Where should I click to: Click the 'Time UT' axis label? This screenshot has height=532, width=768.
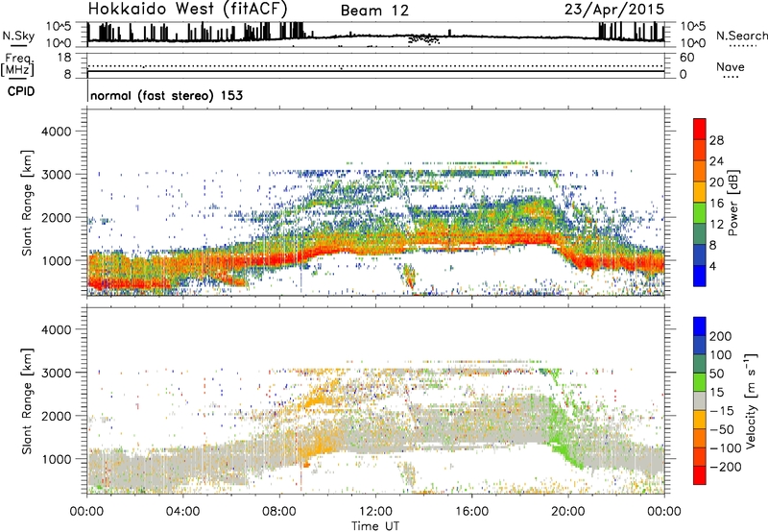tap(375, 526)
